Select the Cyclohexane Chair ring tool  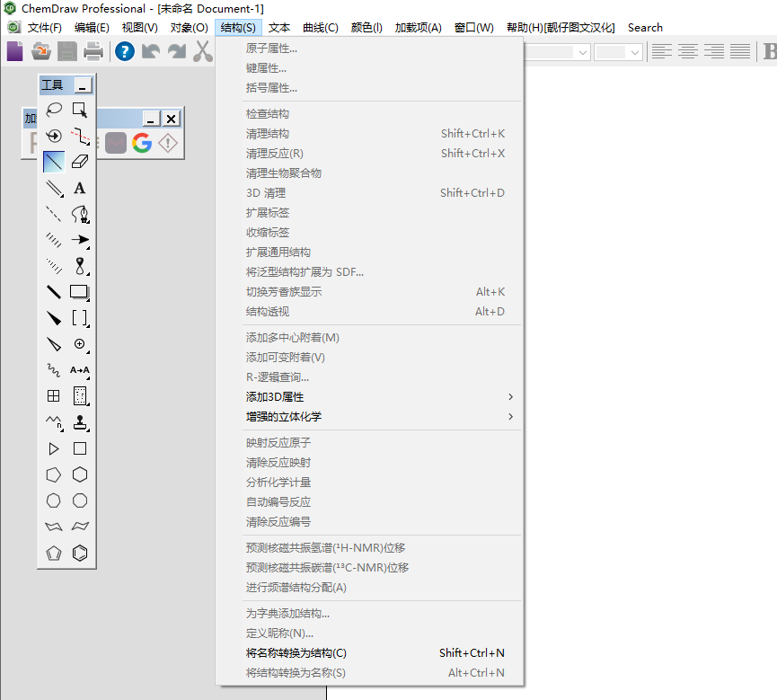(54, 527)
